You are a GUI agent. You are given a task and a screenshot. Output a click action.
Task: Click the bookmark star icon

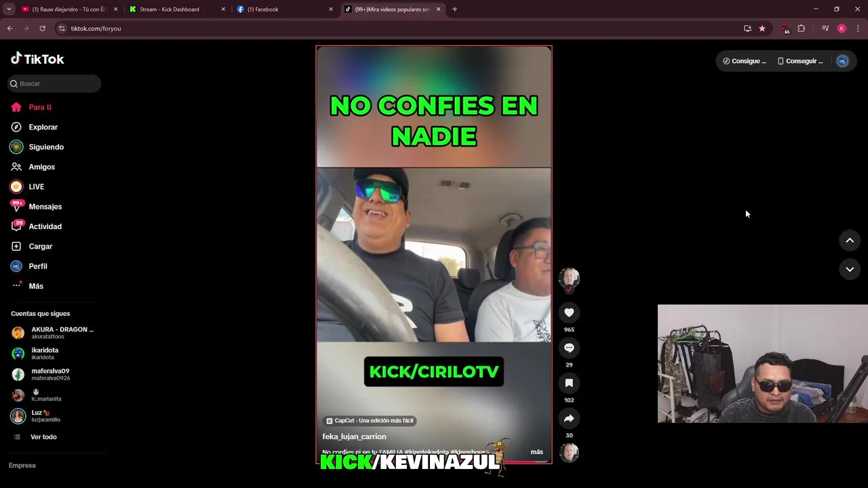click(762, 28)
